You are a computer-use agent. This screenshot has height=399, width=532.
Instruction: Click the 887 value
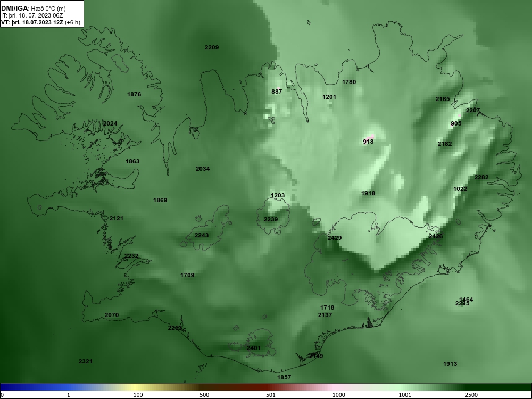(x=277, y=92)
